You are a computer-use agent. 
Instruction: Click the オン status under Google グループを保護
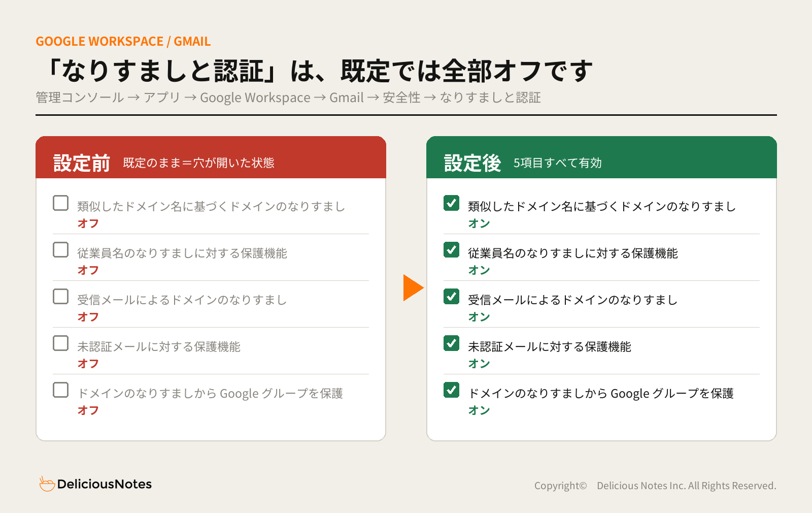point(479,410)
